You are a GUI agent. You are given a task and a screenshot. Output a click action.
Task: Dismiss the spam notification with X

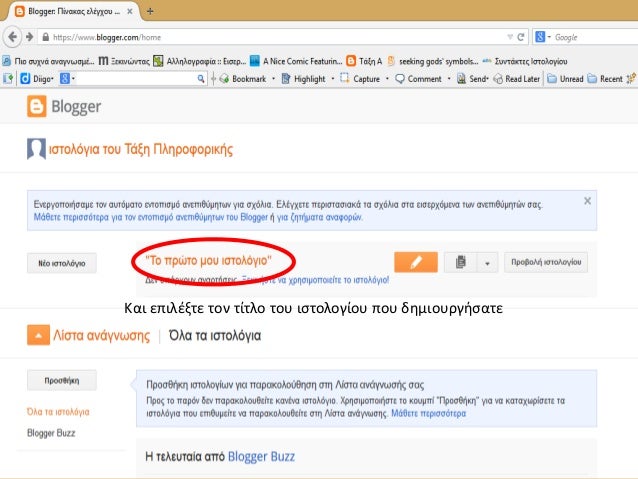point(587,201)
